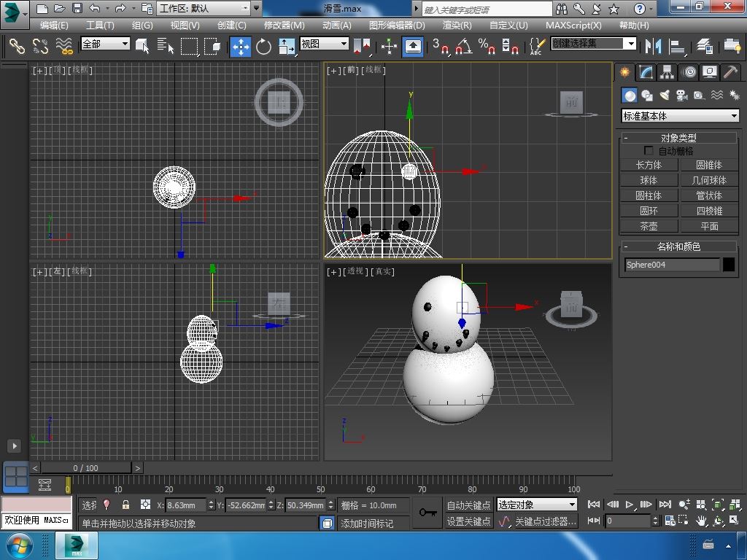
Task: Click the Unlink Selection tool
Action: coord(40,46)
